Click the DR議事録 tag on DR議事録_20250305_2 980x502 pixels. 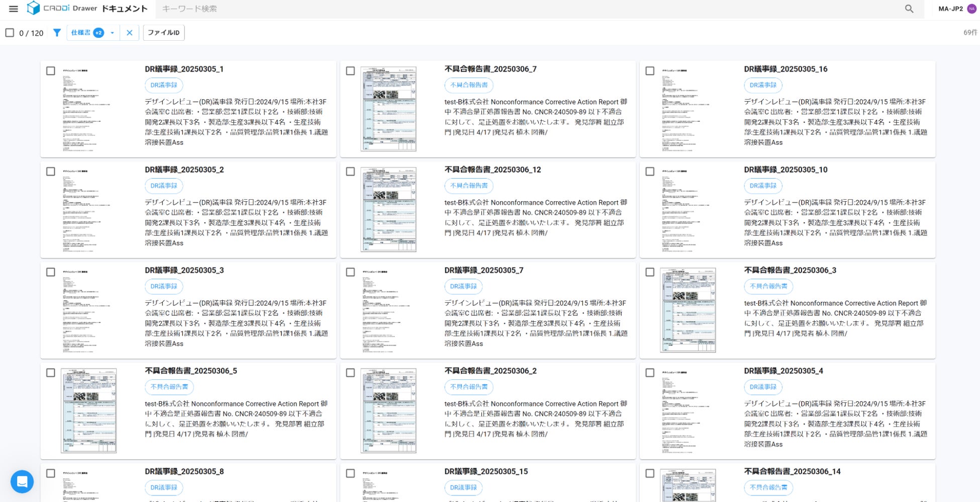pyautogui.click(x=164, y=186)
